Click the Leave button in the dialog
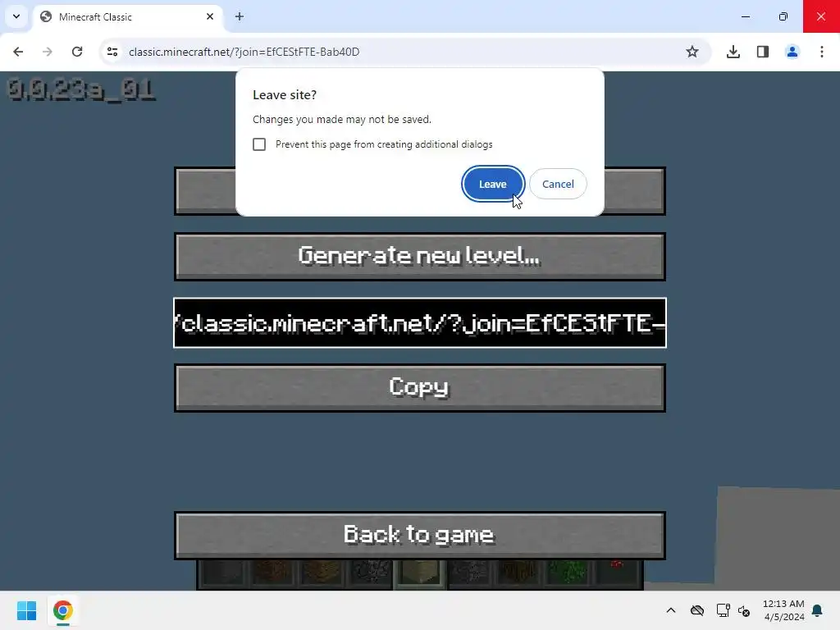840x630 pixels. [492, 184]
